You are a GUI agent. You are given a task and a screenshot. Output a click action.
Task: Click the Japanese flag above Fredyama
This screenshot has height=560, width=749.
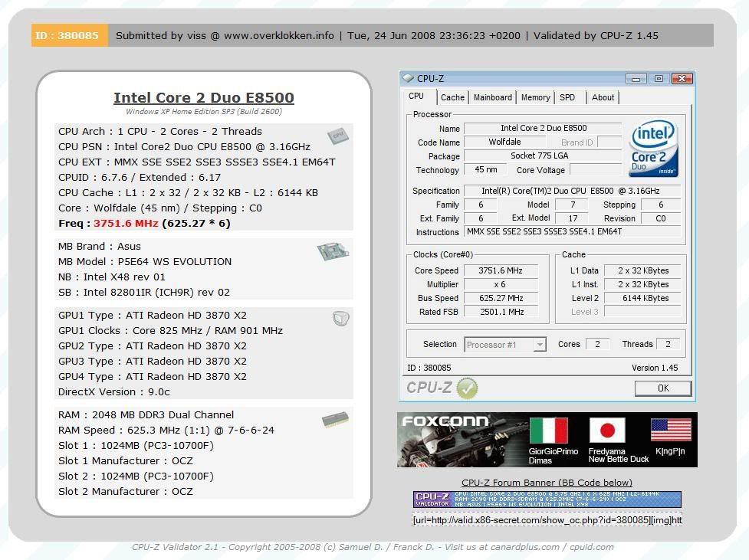pos(607,430)
